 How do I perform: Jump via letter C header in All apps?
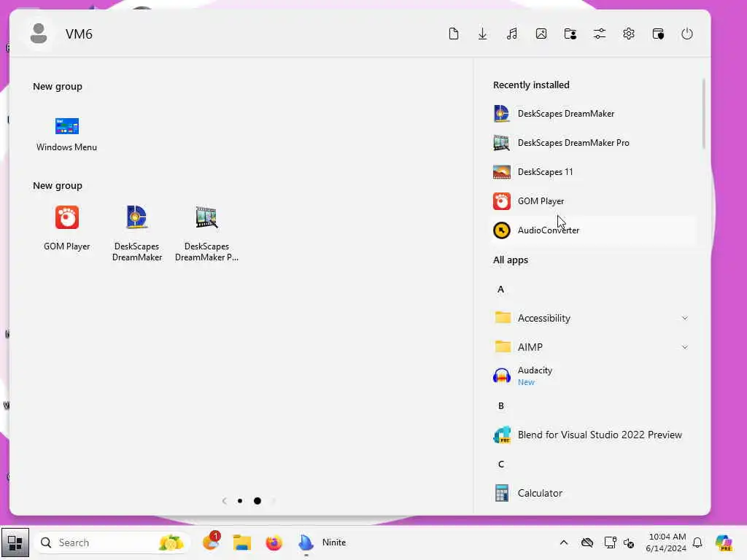pyautogui.click(x=500, y=464)
